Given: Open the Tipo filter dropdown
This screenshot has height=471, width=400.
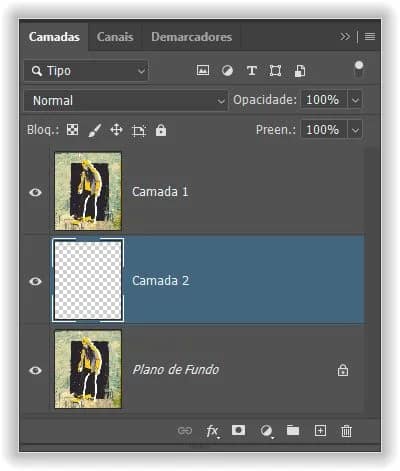Looking at the screenshot, I should [x=86, y=71].
